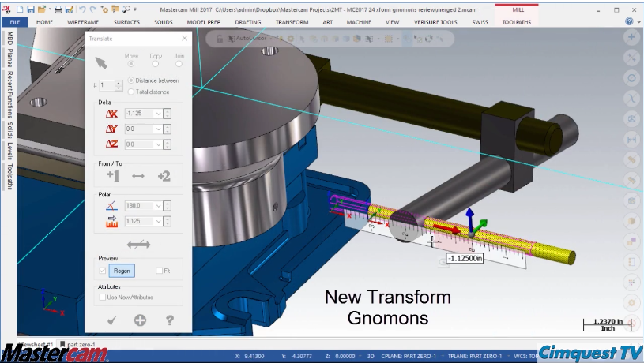This screenshot has width=644, height=363.
Task: Click the plus point icon on right toolbar
Action: pyautogui.click(x=631, y=38)
